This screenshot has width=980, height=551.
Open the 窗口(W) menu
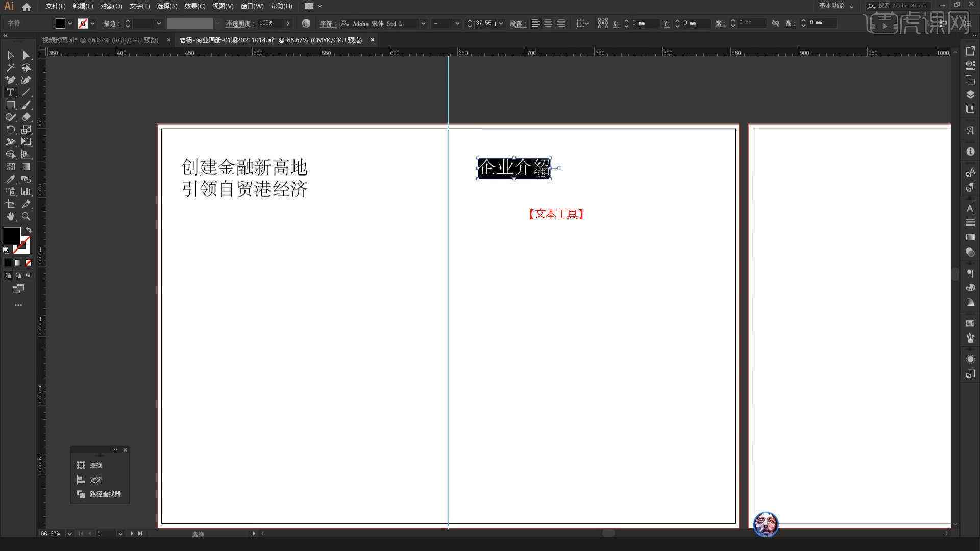click(252, 6)
